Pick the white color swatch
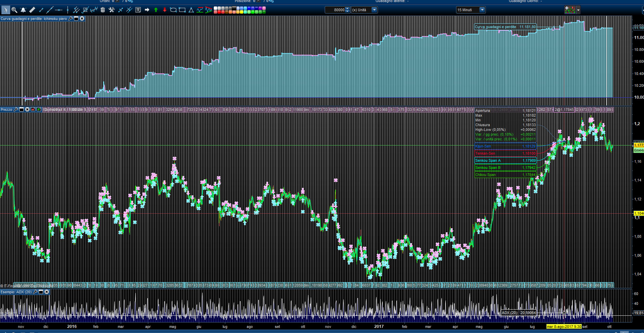 215,8
